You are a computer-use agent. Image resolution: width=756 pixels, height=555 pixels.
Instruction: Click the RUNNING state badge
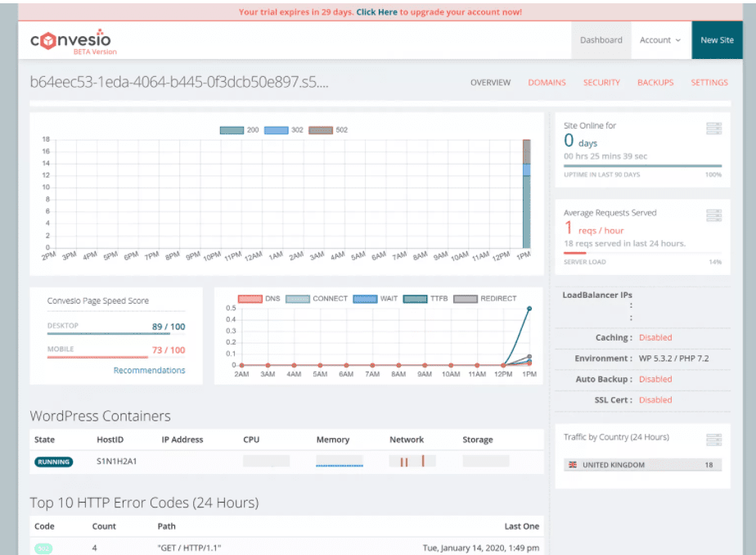tap(53, 462)
